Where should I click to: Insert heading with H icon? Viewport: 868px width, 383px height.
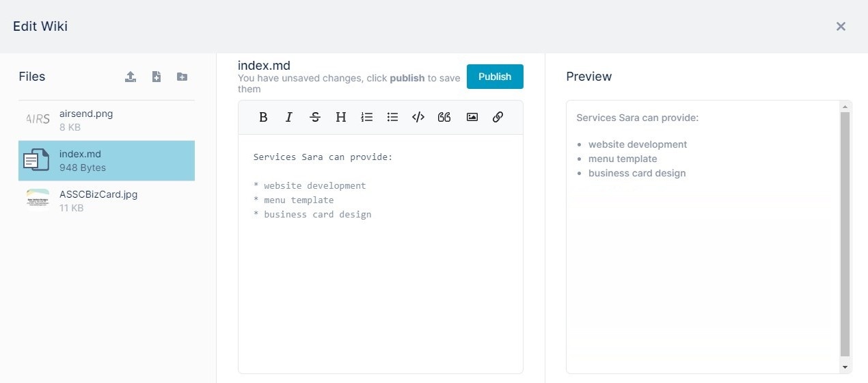click(x=341, y=117)
